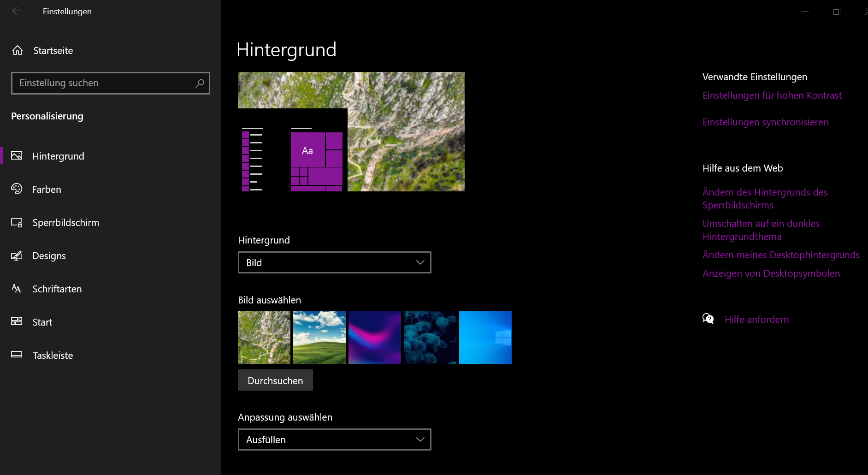
Task: Open the Sperrbildschirm page
Action: pos(111,222)
